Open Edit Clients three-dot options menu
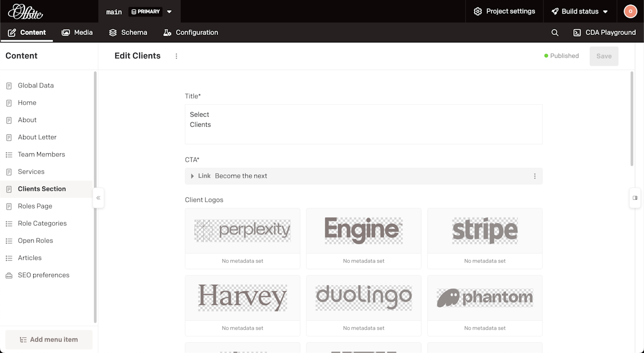Screen dimensions: 644x353 point(177,56)
